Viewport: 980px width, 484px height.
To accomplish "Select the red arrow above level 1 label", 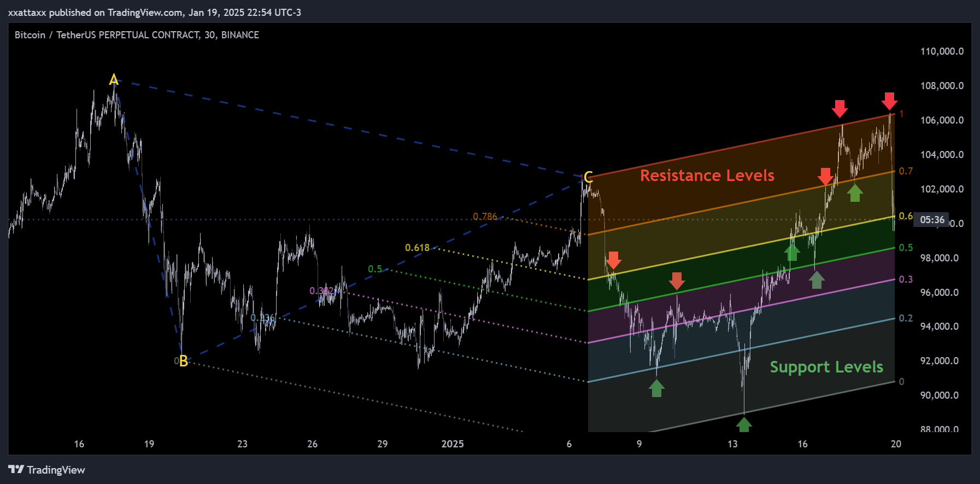I will click(x=889, y=101).
